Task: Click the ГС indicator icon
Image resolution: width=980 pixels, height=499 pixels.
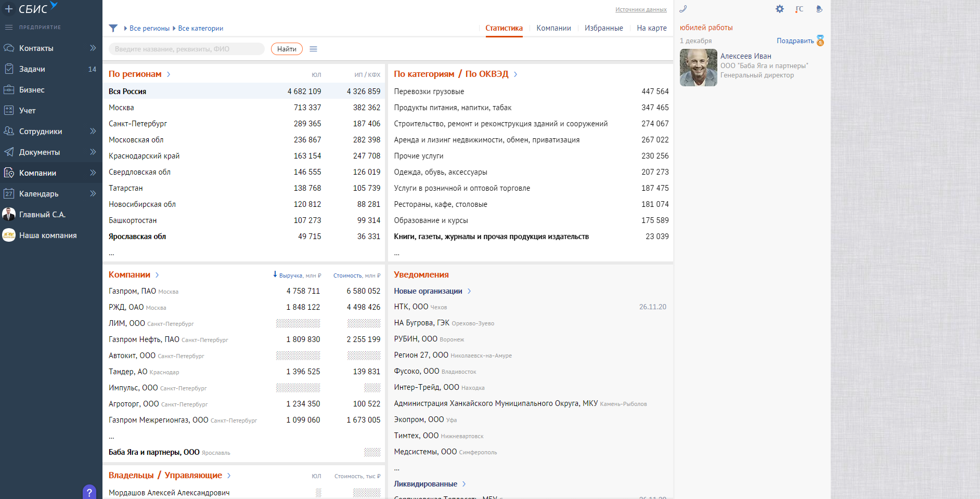Action: (x=800, y=9)
